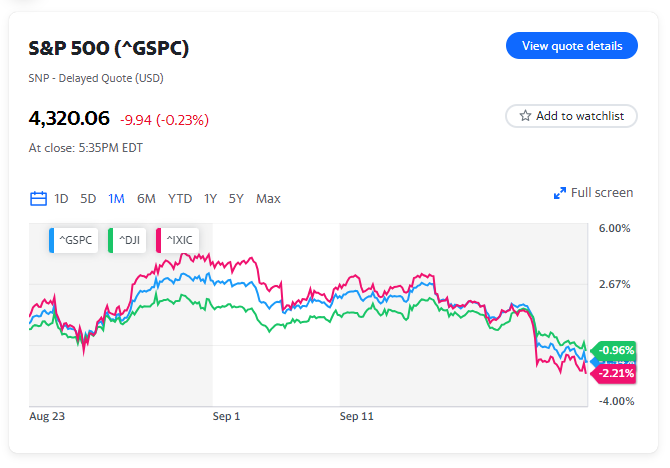
Task: Click the change -9.94 (-0.23%)
Action: [x=165, y=120]
